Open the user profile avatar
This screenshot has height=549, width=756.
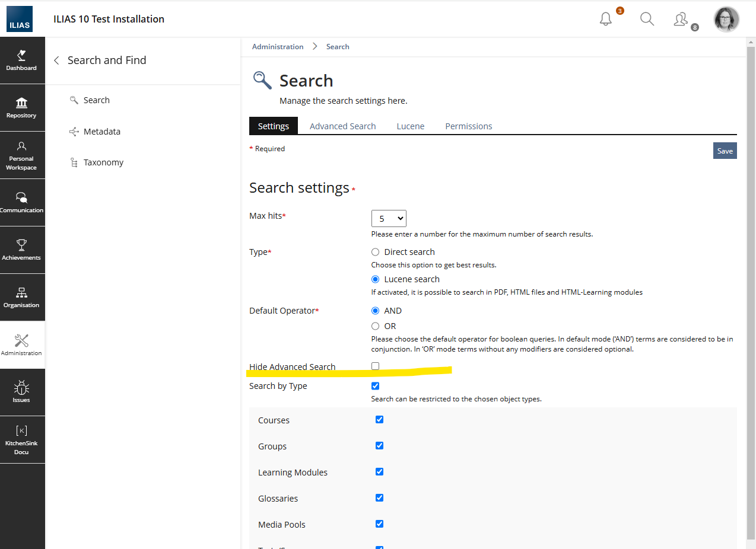tap(726, 20)
